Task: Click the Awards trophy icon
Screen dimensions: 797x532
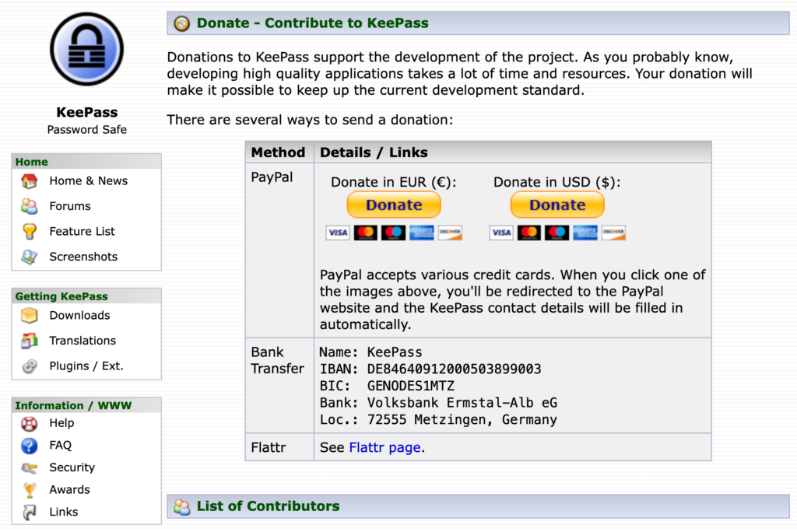Action: (30, 490)
